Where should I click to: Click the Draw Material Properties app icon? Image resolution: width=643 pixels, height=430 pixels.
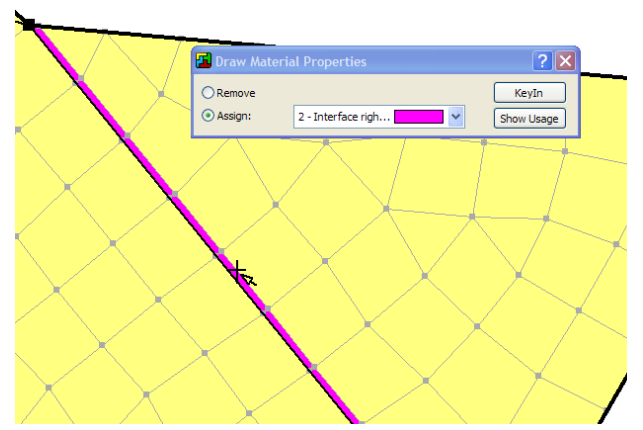tap(203, 61)
